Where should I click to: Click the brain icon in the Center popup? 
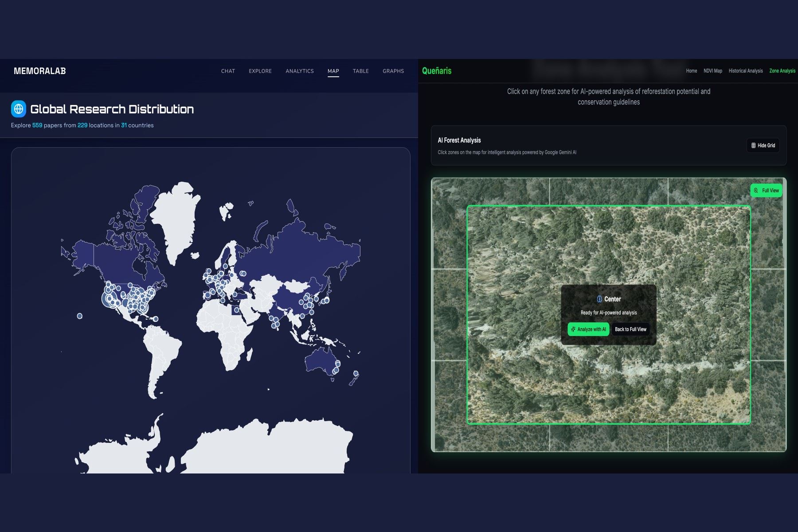[599, 299]
